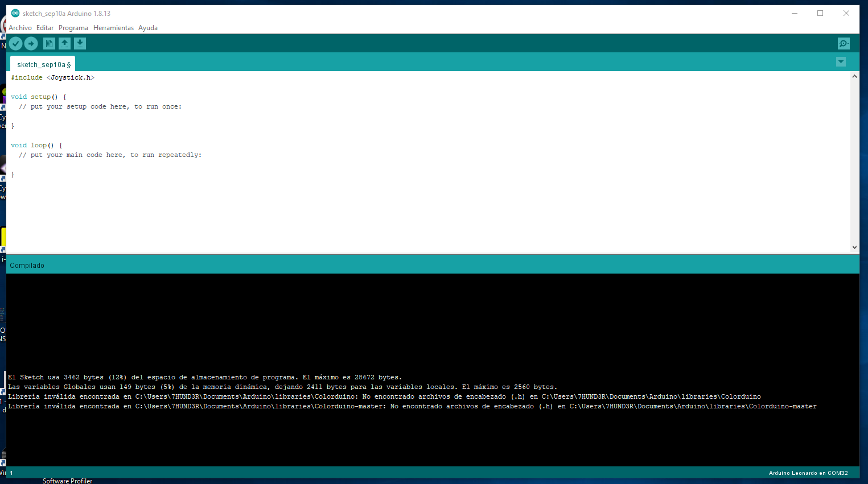The width and height of the screenshot is (868, 484).
Task: Click the setup code comment line
Action: 100,106
